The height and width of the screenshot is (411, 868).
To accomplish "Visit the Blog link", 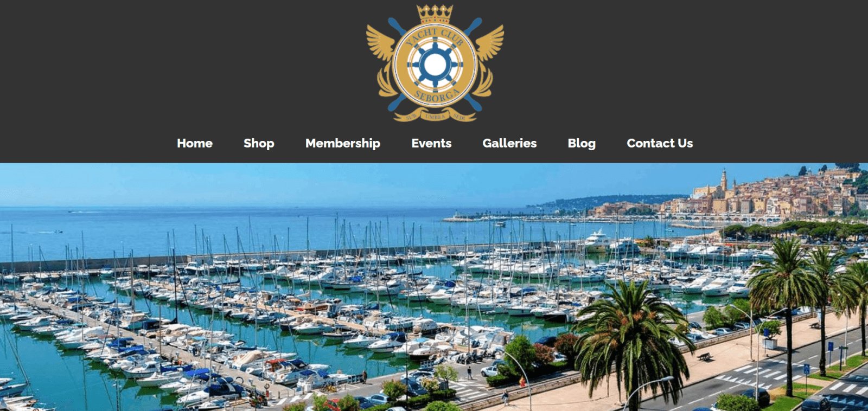I will click(582, 143).
